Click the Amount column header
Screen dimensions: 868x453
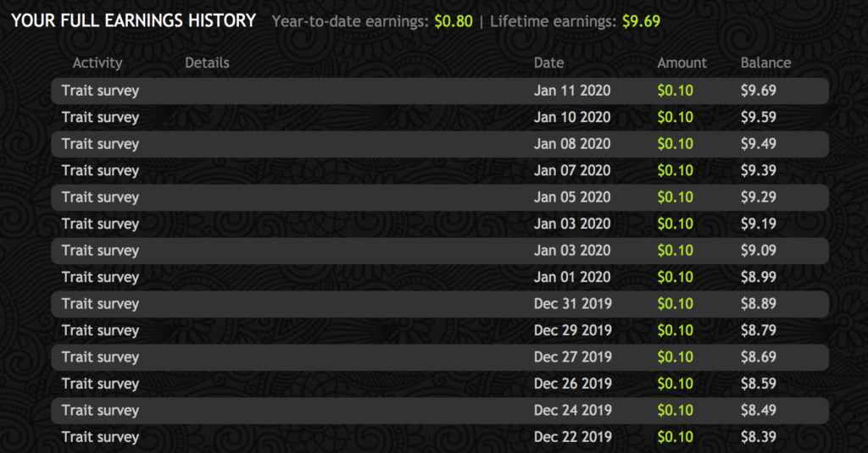pyautogui.click(x=682, y=63)
